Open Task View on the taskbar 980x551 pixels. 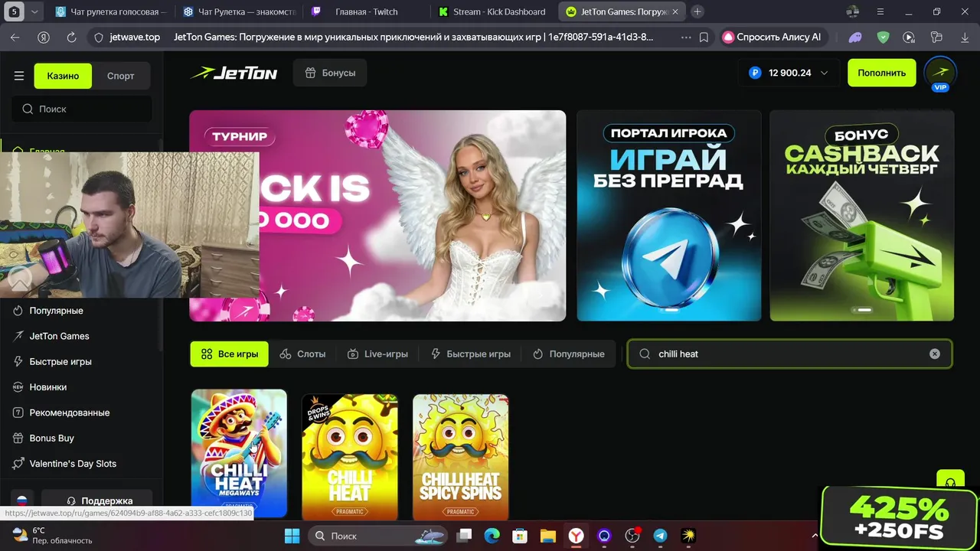click(464, 536)
